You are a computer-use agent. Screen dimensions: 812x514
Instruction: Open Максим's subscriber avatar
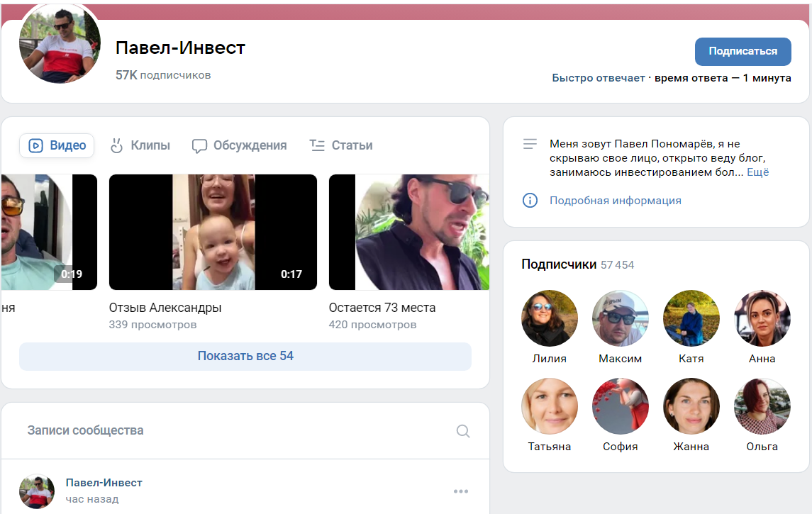[x=620, y=318]
